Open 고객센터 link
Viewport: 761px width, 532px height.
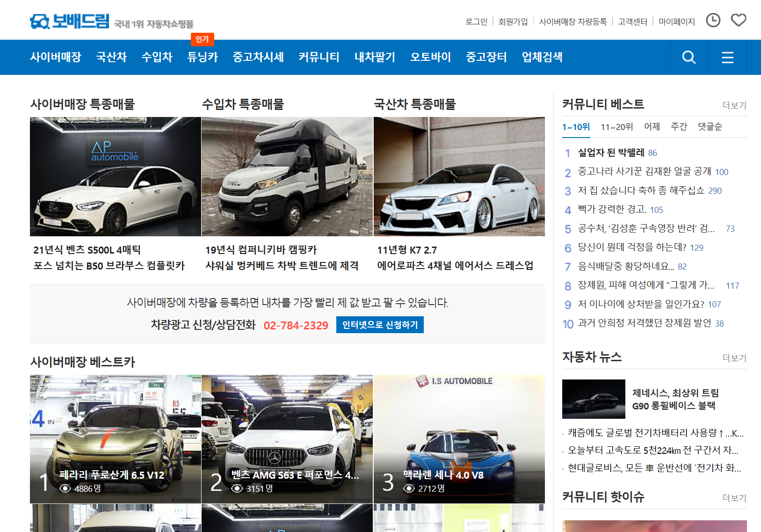(x=632, y=22)
